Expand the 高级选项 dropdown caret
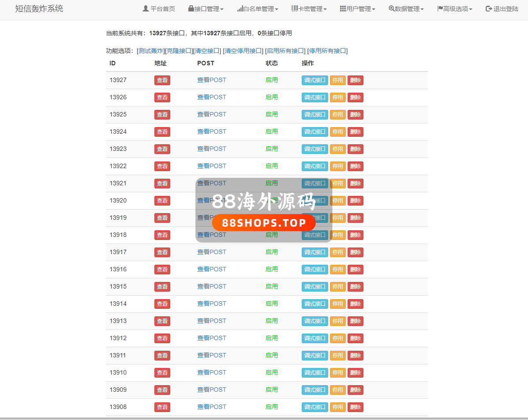 [x=471, y=9]
